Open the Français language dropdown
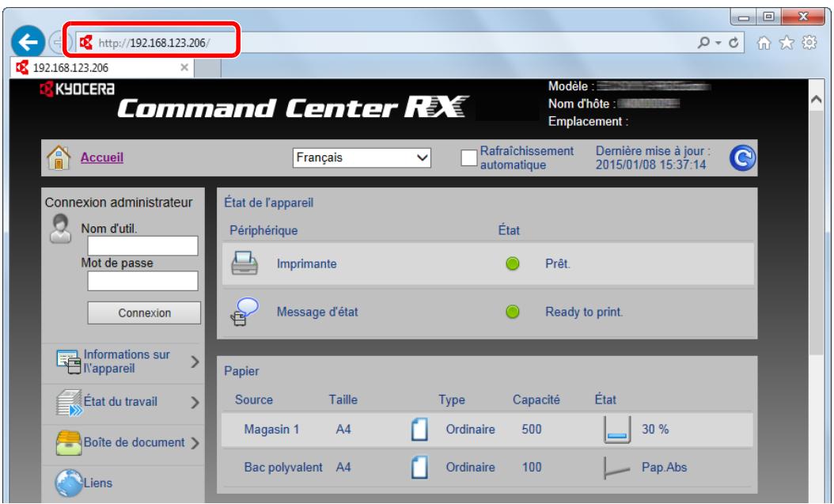The height and width of the screenshot is (504, 834). pos(362,157)
